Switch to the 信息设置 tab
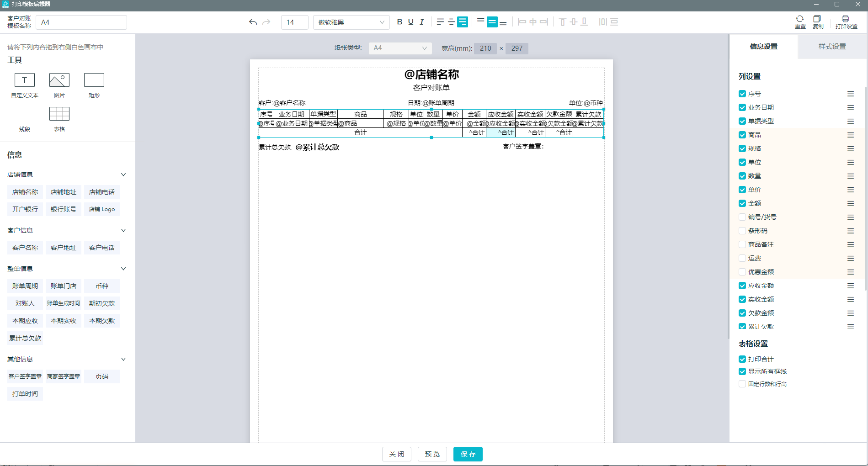The image size is (868, 466). click(763, 47)
